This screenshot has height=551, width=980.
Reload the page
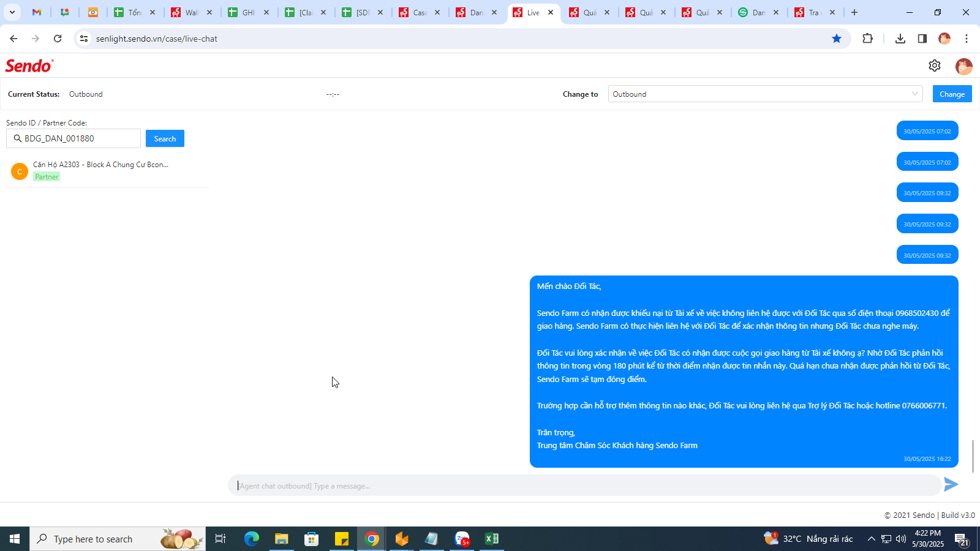coord(58,39)
